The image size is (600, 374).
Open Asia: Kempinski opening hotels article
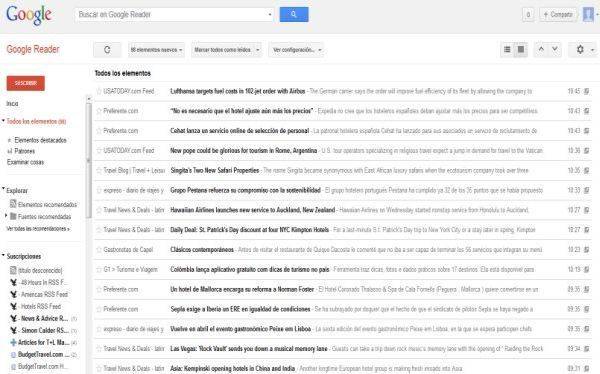233,368
